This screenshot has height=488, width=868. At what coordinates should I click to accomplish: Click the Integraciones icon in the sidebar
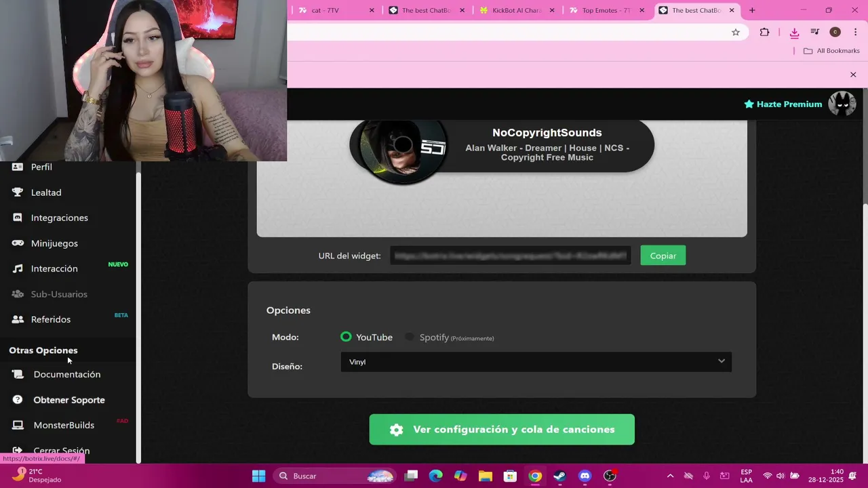pos(18,218)
